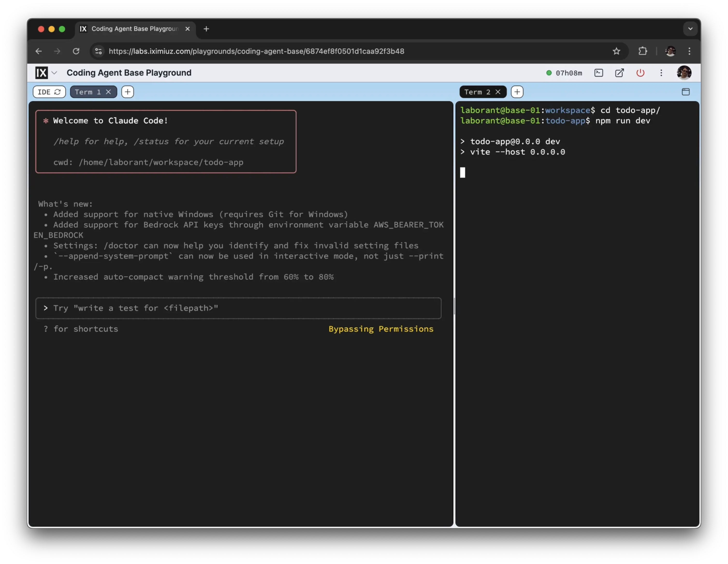Screen dimensions: 728x564
Task: Click the red power stop icon
Action: 640,73
